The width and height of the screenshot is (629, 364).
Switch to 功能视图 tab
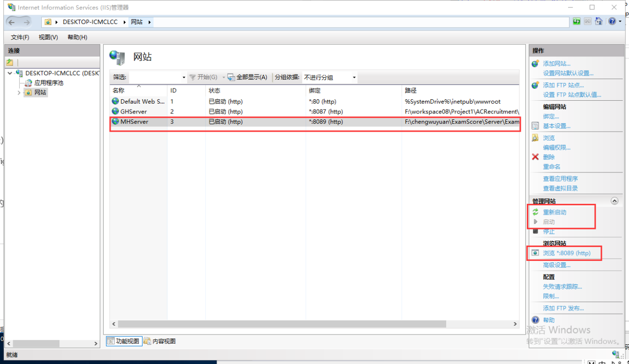tap(124, 341)
